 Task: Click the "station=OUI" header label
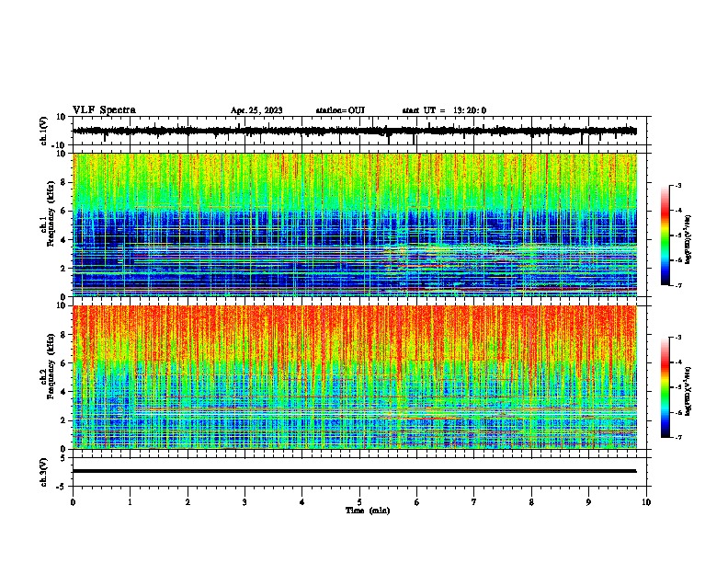(340, 110)
